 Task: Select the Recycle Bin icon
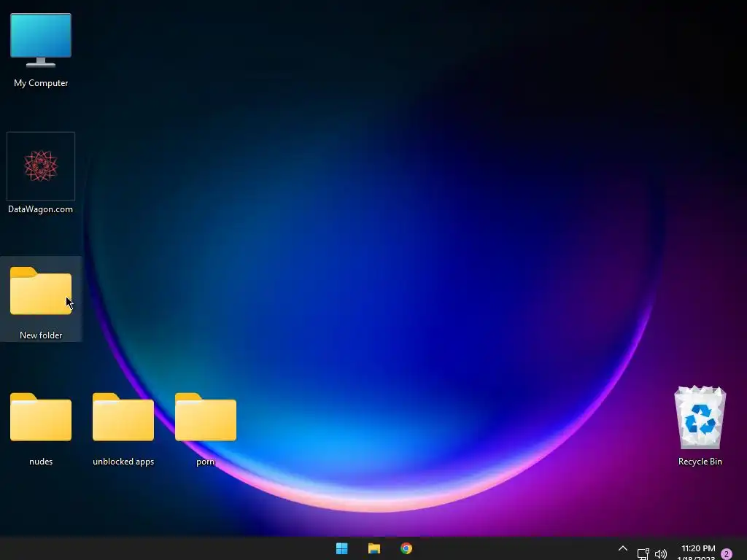coord(700,417)
